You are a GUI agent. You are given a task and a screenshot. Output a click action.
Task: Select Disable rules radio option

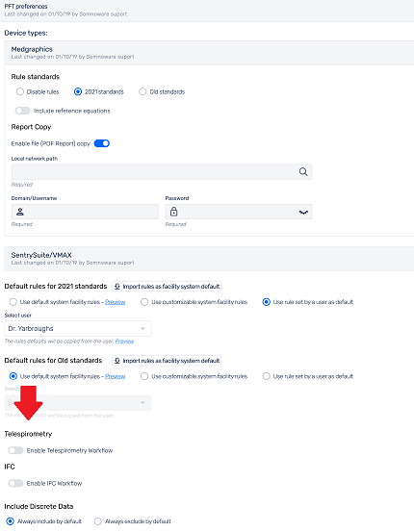pos(20,91)
